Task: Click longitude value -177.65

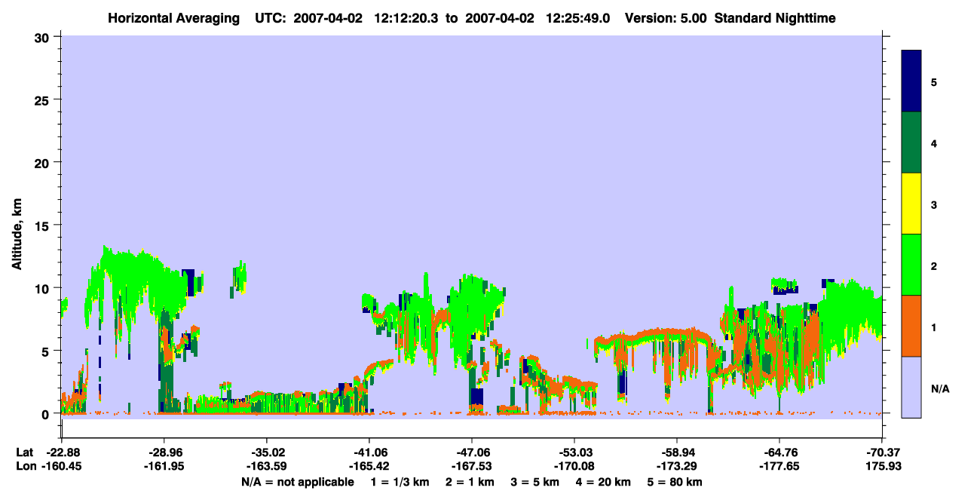Action: pyautogui.click(x=779, y=467)
